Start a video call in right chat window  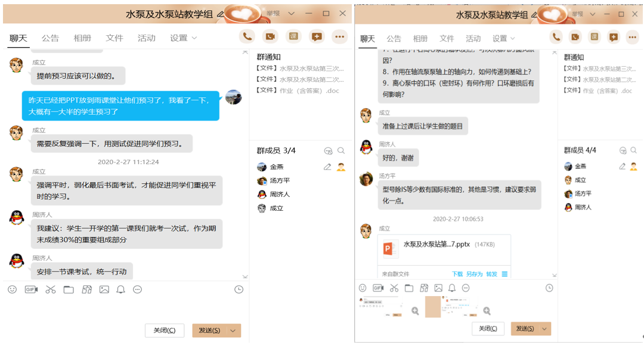(x=575, y=36)
